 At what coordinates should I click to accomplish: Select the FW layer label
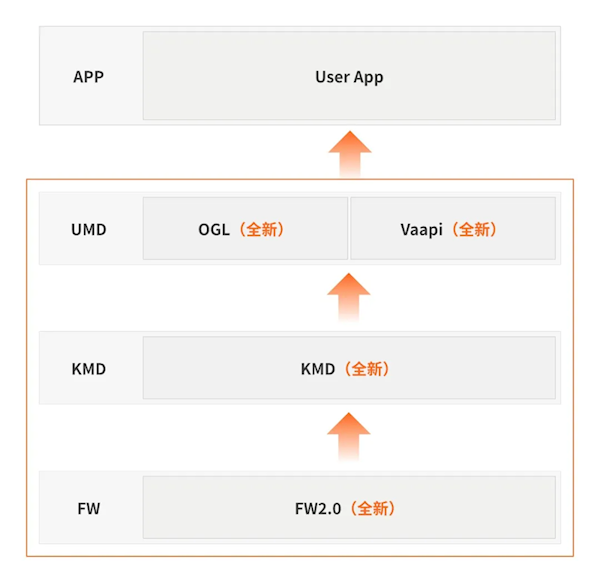click(x=89, y=509)
